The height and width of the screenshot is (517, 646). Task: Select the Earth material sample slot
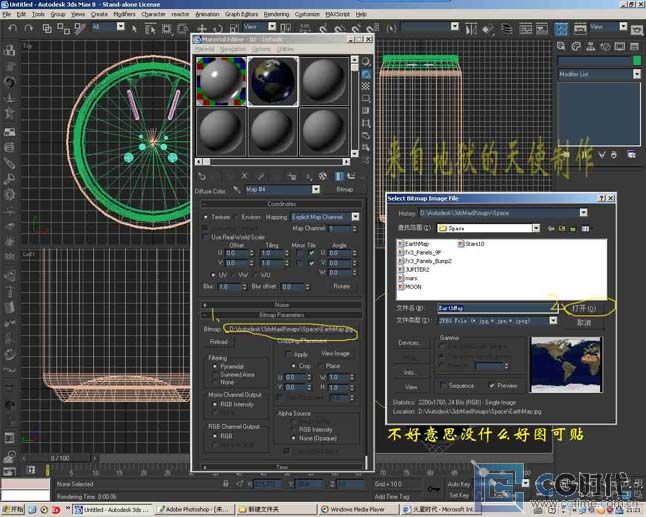tap(273, 81)
